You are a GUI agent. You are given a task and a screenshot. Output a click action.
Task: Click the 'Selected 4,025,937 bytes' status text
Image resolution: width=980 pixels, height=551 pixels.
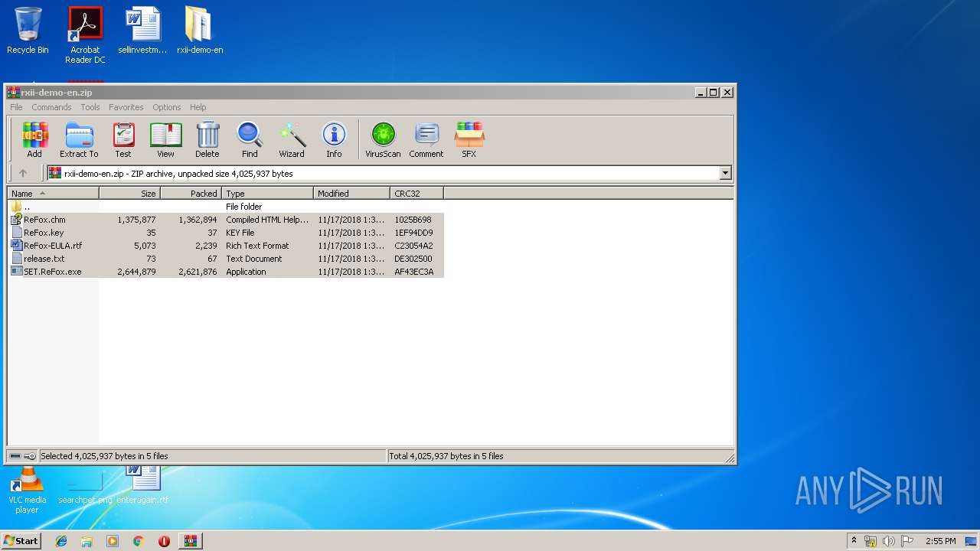tap(104, 456)
